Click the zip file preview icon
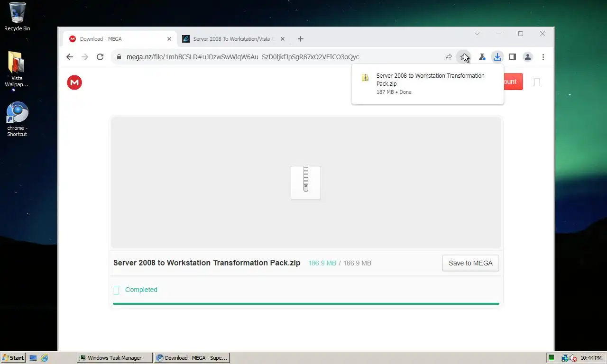The image size is (607, 364). pos(306,183)
